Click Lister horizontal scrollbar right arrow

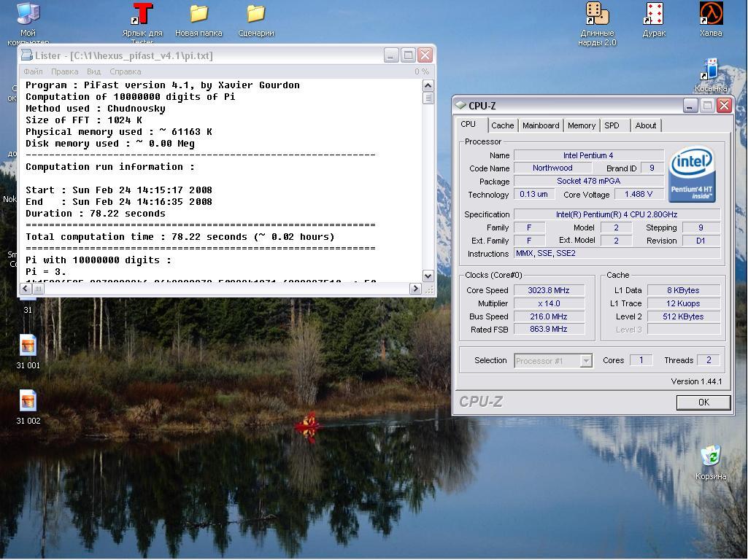415,288
